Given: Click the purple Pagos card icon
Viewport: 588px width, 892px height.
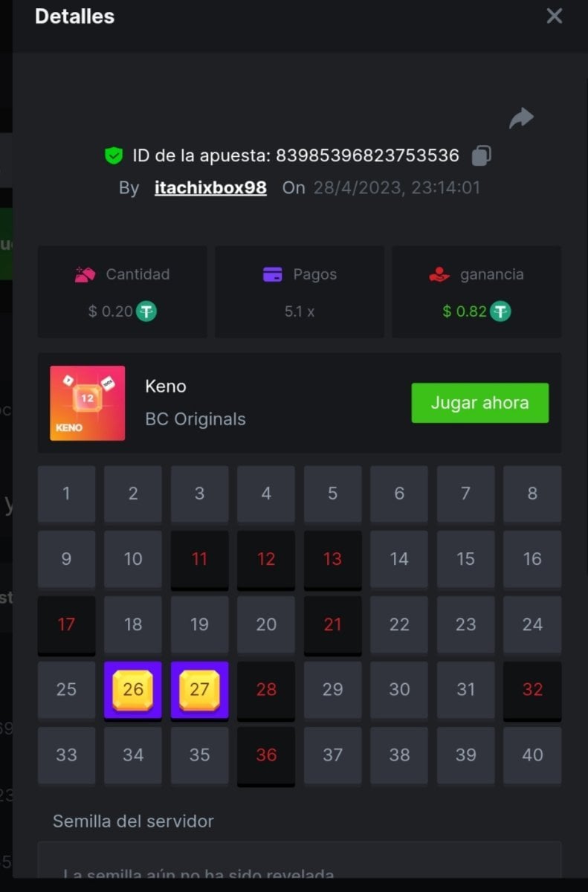Looking at the screenshot, I should (x=273, y=274).
